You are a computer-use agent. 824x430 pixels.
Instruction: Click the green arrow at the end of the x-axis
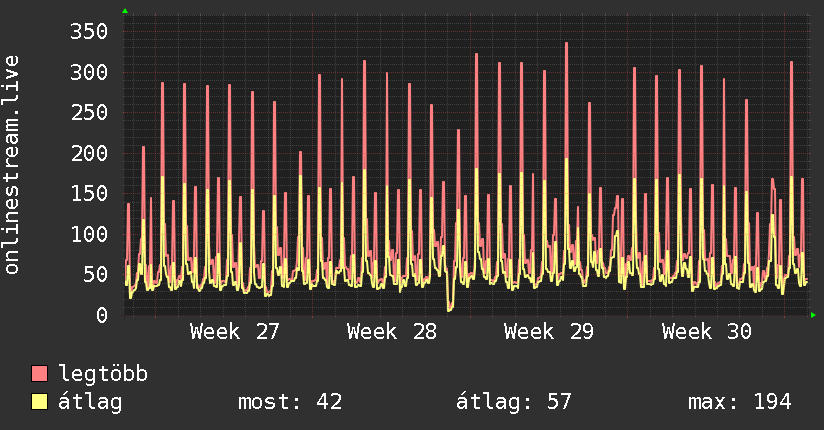coord(813,315)
